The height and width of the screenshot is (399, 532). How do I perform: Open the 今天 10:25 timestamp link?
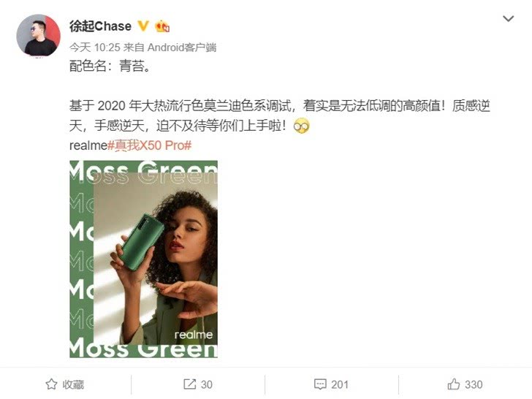pyautogui.click(x=95, y=47)
